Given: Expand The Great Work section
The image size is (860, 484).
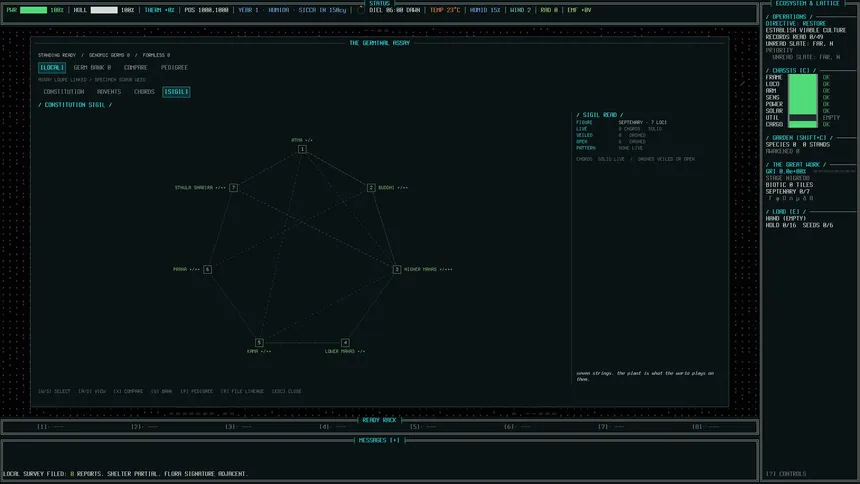Looking at the screenshot, I should [796, 165].
